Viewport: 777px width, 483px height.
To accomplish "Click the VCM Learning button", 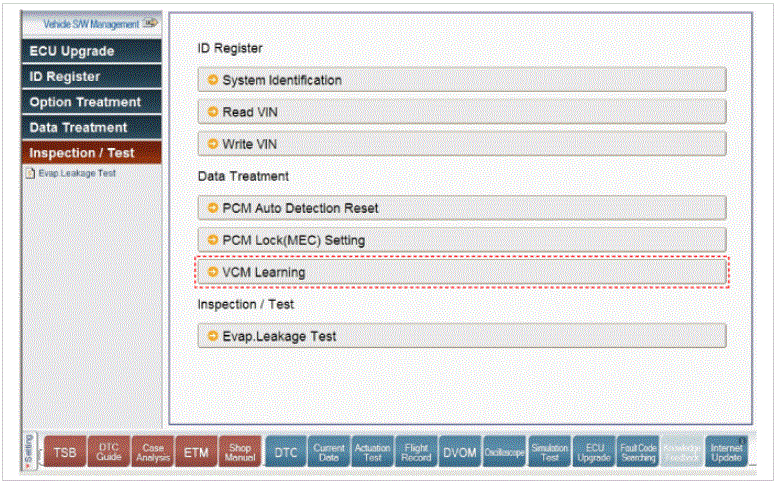I will point(461,272).
